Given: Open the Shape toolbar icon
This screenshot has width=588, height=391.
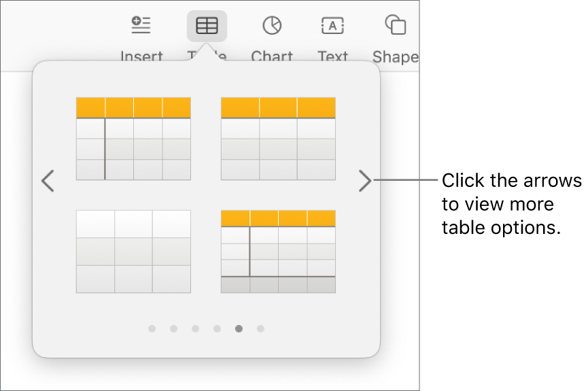Looking at the screenshot, I should click(x=395, y=26).
